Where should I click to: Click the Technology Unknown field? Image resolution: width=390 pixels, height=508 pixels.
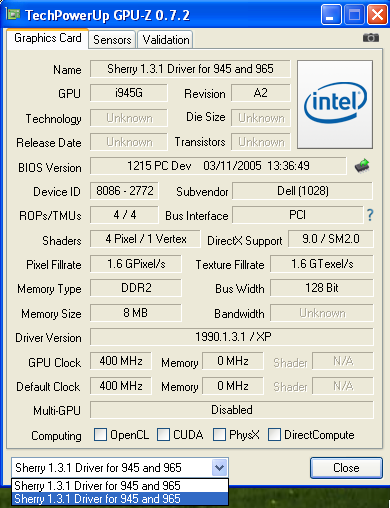[x=129, y=118]
